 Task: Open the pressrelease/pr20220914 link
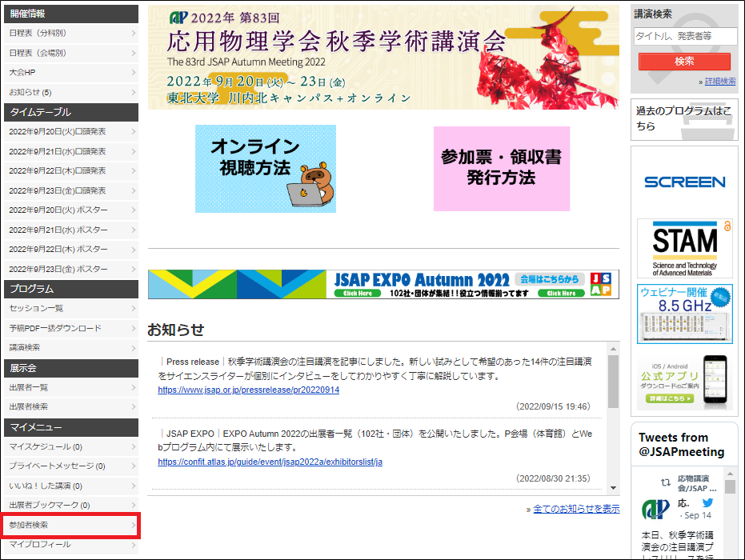point(248,390)
